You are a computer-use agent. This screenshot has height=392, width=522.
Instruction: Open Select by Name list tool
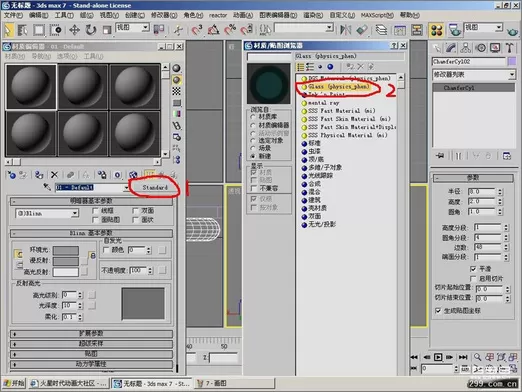[22, 30]
